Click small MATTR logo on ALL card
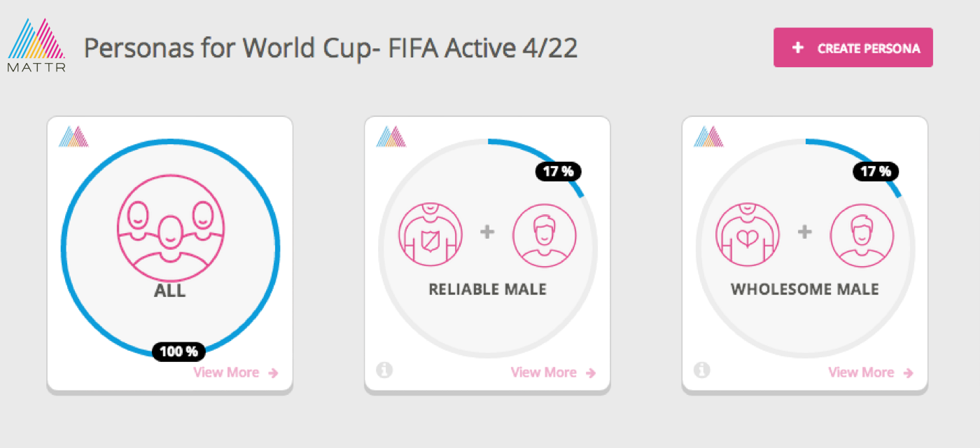The image size is (980, 448). (x=74, y=136)
